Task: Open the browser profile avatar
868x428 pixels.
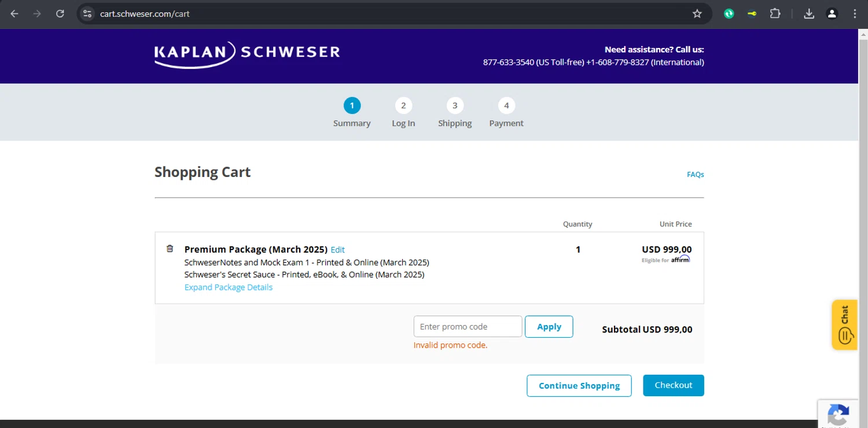Action: coord(832,14)
